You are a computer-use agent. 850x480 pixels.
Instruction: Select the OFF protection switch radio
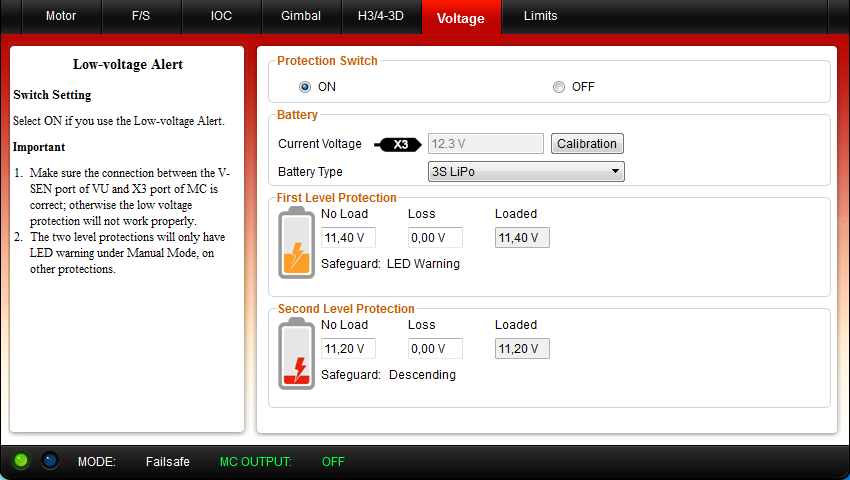click(x=559, y=87)
